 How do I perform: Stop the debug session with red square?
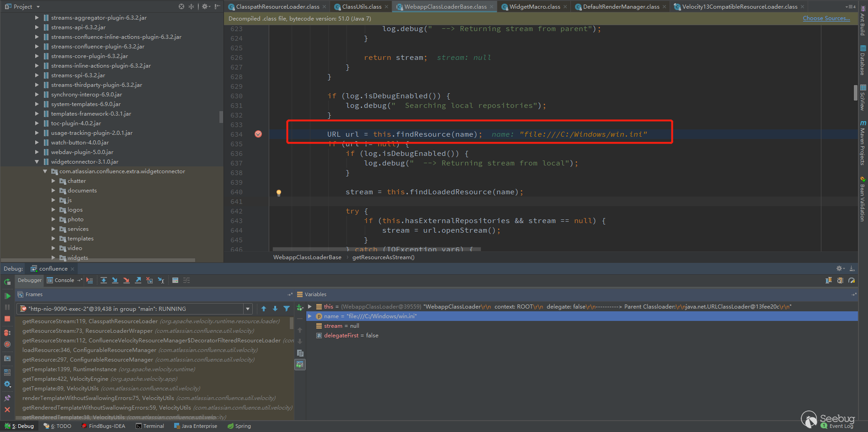(7, 319)
